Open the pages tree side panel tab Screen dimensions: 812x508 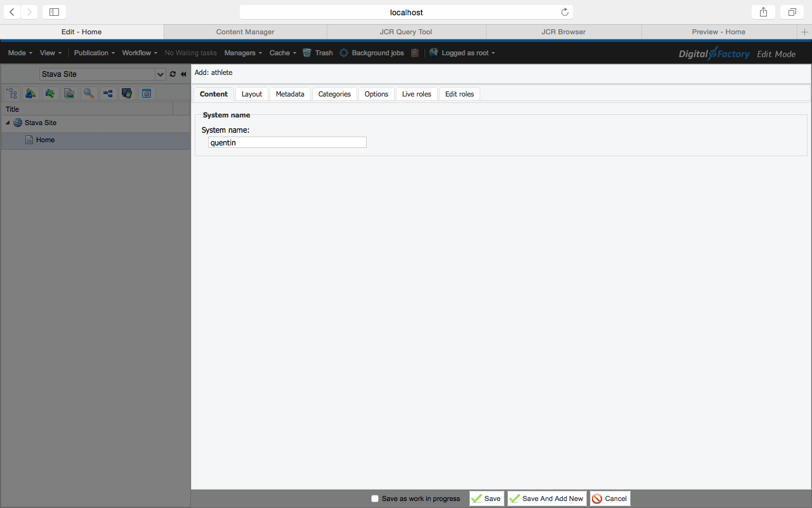(11, 93)
